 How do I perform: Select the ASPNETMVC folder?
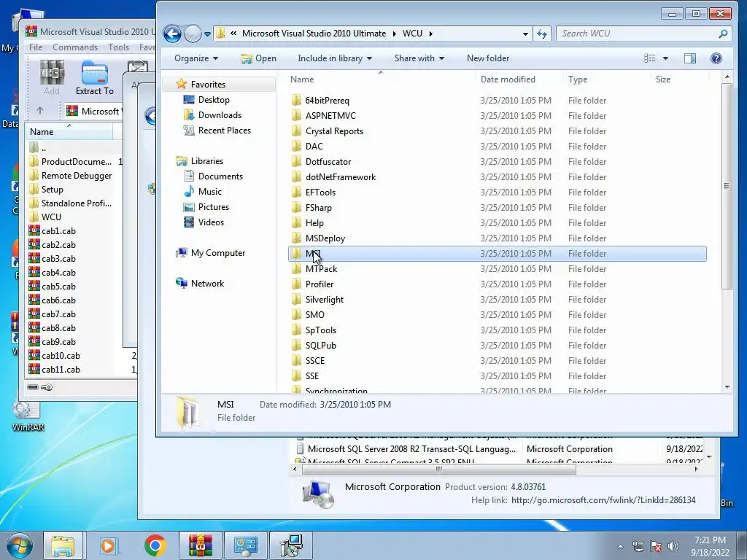(330, 116)
